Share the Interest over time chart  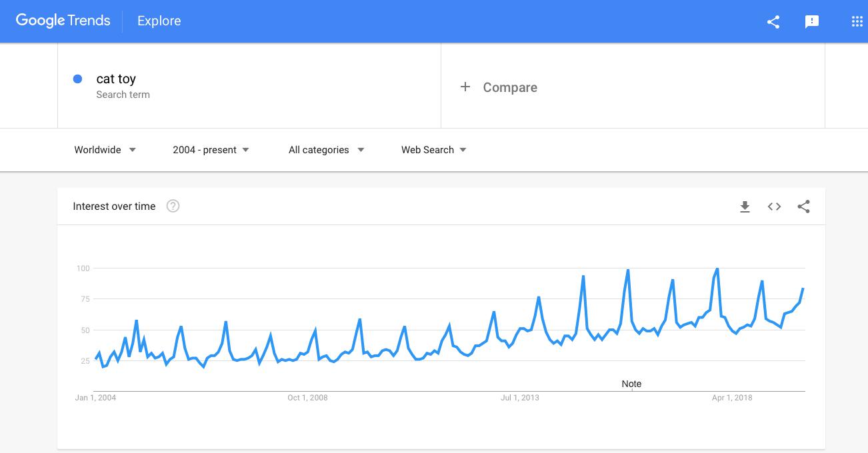pos(804,207)
